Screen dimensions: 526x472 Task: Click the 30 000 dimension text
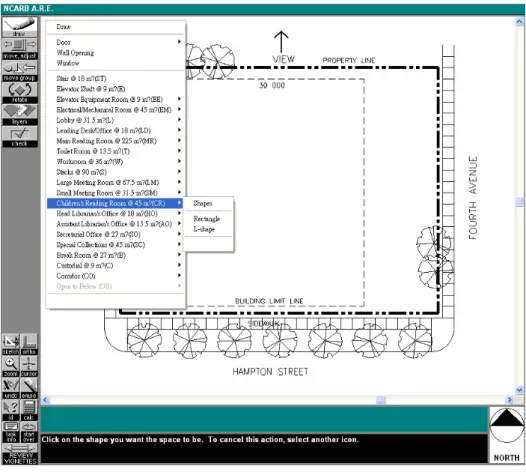point(272,86)
